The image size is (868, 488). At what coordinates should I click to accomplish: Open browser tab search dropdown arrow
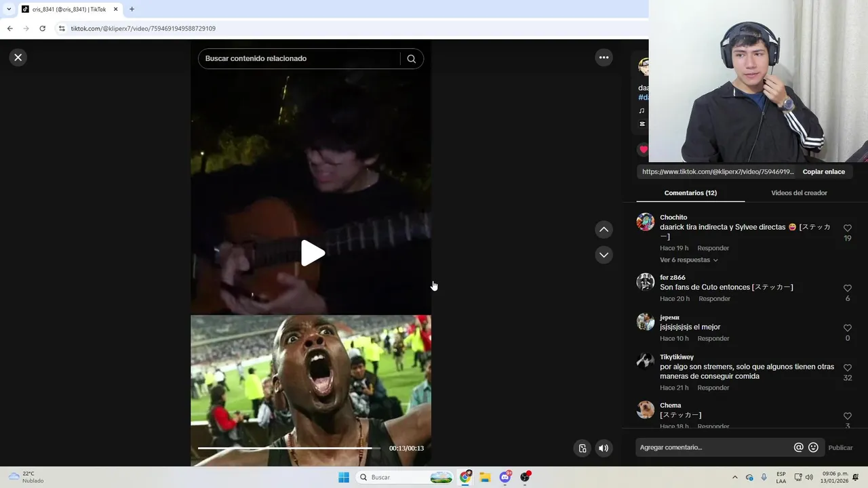pos(9,9)
